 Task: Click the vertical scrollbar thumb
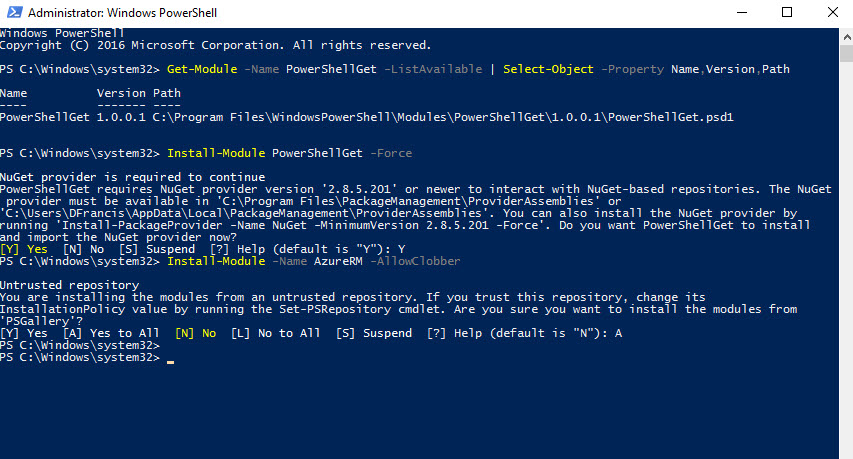pyautogui.click(x=846, y=54)
